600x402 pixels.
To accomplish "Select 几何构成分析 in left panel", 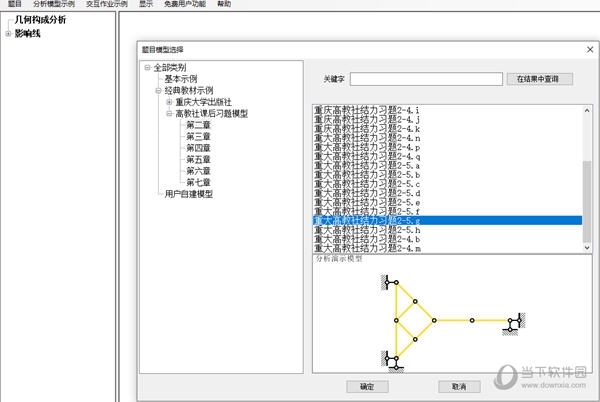I will click(40, 20).
